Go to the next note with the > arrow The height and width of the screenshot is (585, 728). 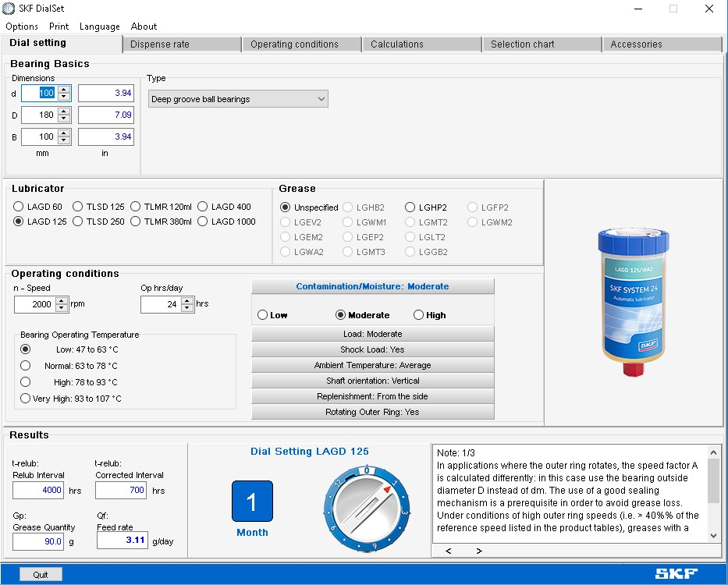[479, 551]
